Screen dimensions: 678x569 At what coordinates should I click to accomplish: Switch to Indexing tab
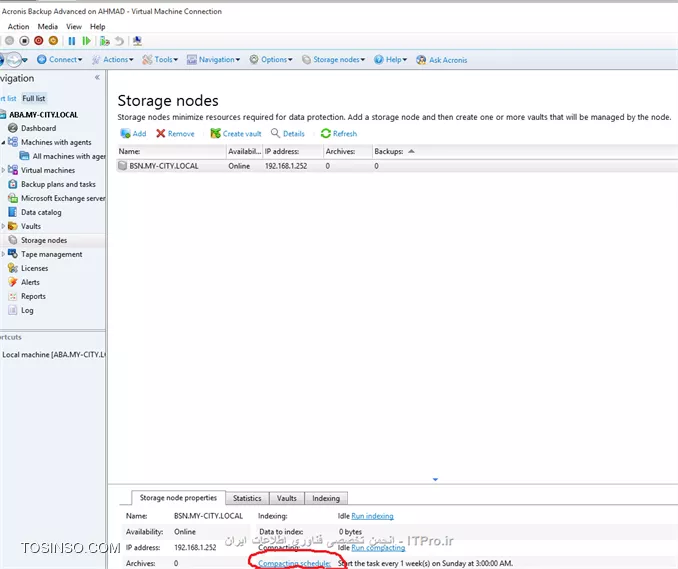[326, 499]
